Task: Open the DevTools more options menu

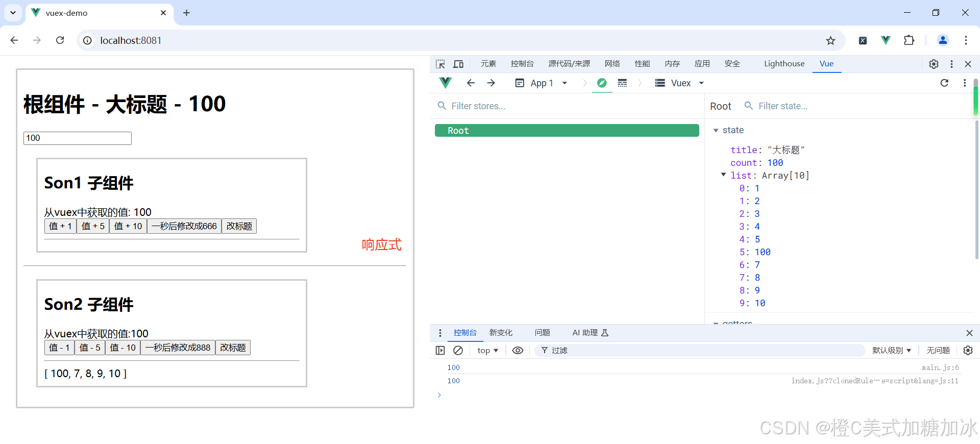Action: pyautogui.click(x=951, y=64)
